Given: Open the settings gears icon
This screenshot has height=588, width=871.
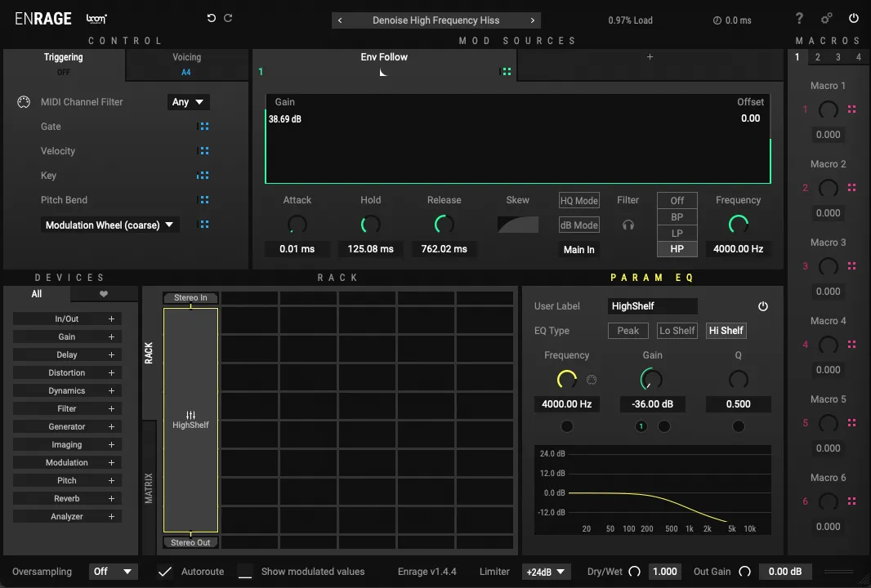Looking at the screenshot, I should tap(826, 19).
